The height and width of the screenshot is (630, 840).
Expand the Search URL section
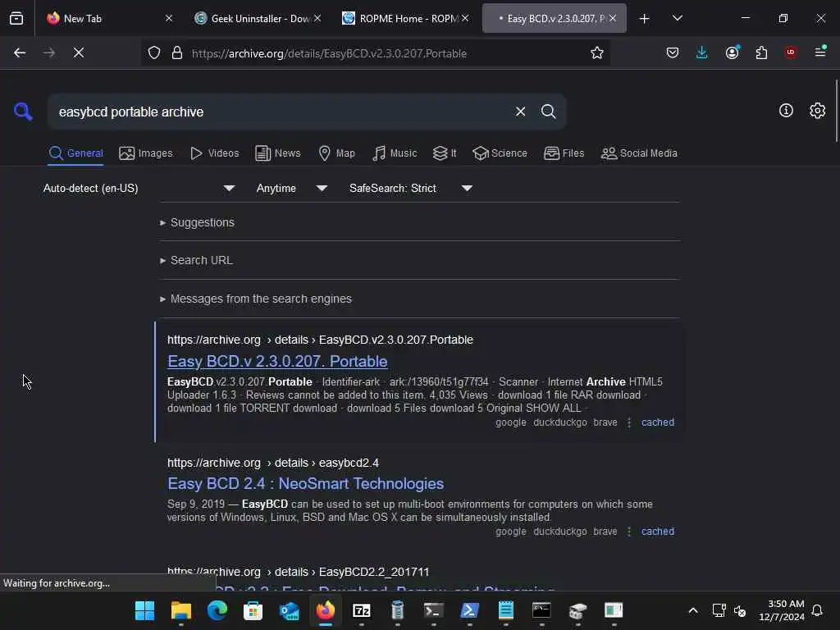(x=196, y=260)
